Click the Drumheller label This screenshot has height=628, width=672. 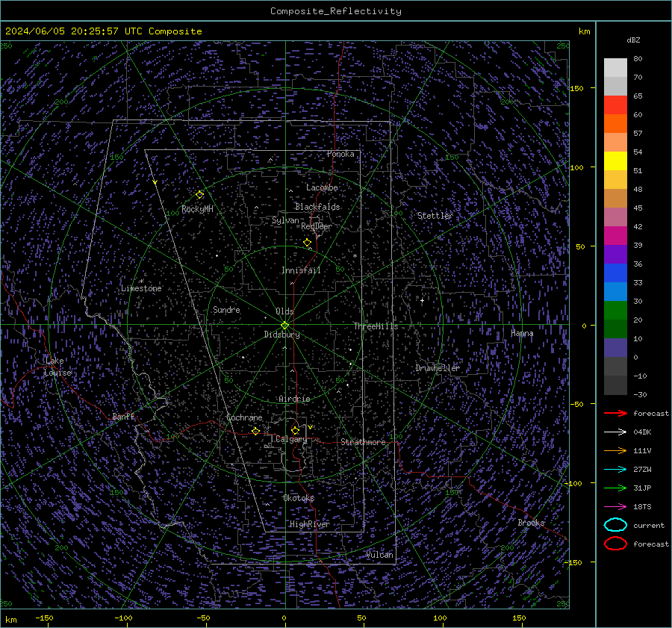pos(437,368)
